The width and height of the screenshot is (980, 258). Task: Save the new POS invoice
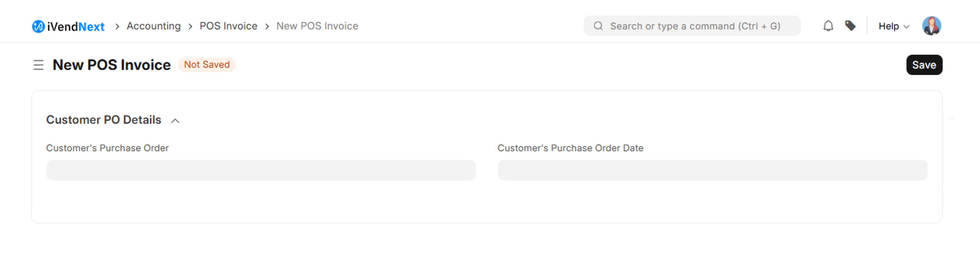924,65
